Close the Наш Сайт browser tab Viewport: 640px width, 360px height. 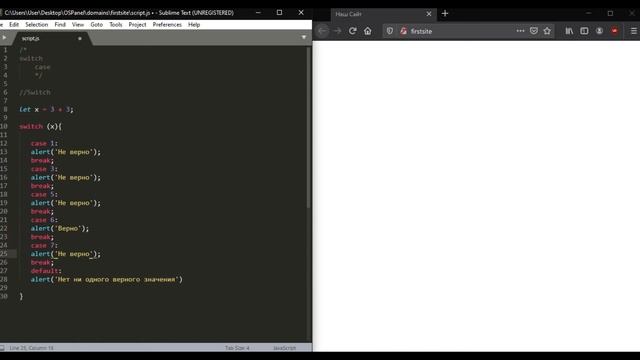pyautogui.click(x=429, y=14)
